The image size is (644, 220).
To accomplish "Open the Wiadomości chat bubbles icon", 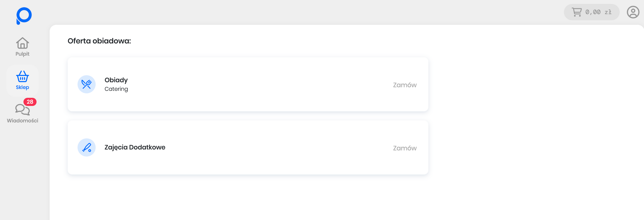I will point(22,110).
